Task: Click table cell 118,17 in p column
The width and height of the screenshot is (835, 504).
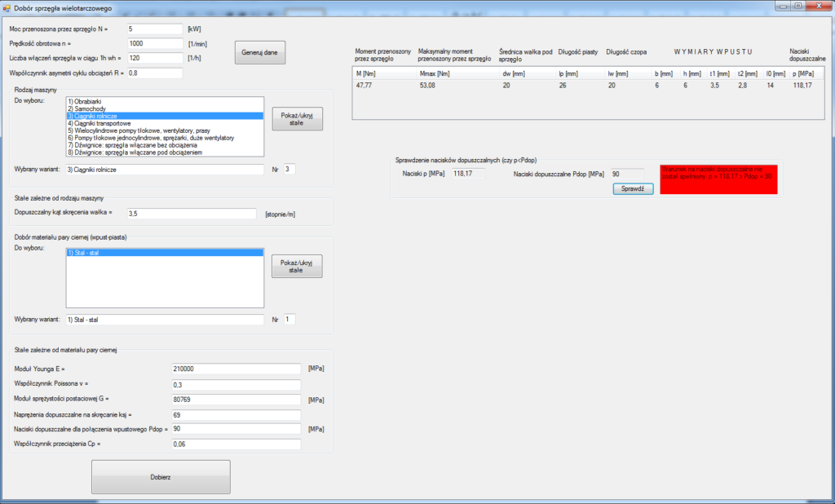Action: click(x=802, y=86)
